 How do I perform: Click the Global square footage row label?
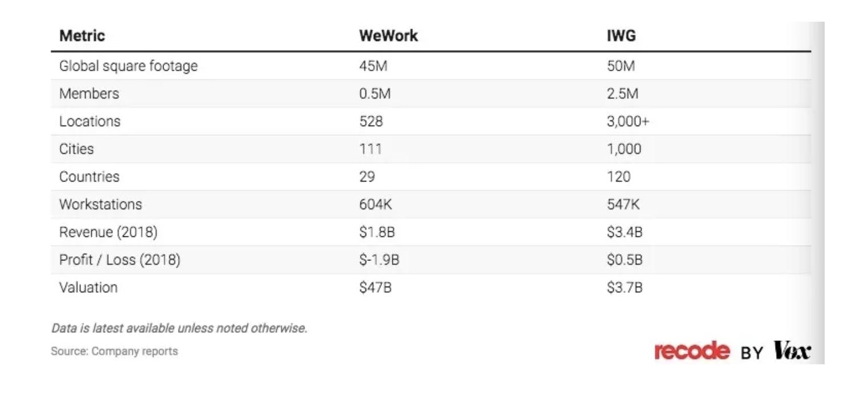tap(128, 66)
